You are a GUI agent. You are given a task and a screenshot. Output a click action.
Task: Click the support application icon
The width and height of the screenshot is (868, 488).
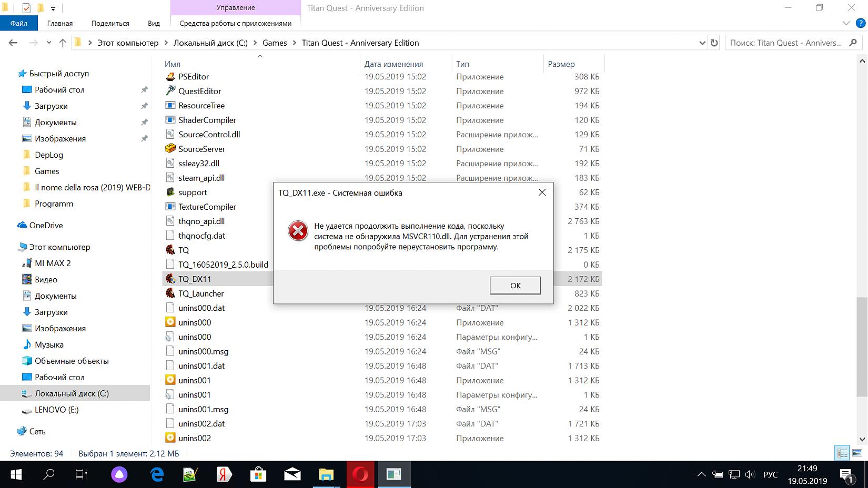(170, 192)
